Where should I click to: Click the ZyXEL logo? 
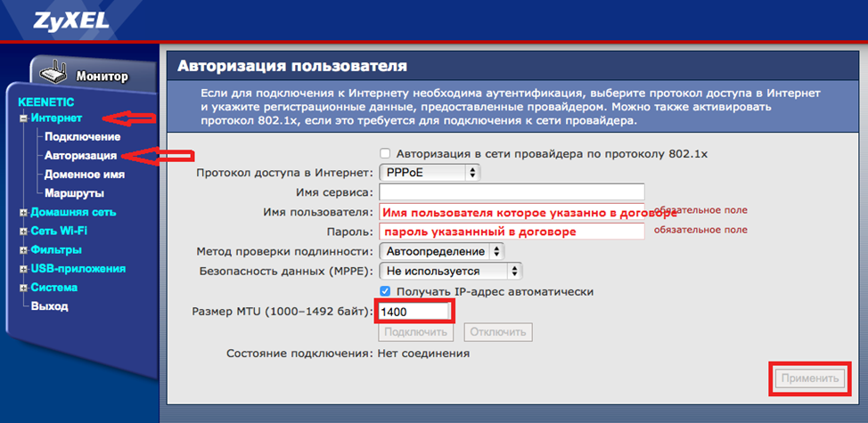(x=70, y=20)
